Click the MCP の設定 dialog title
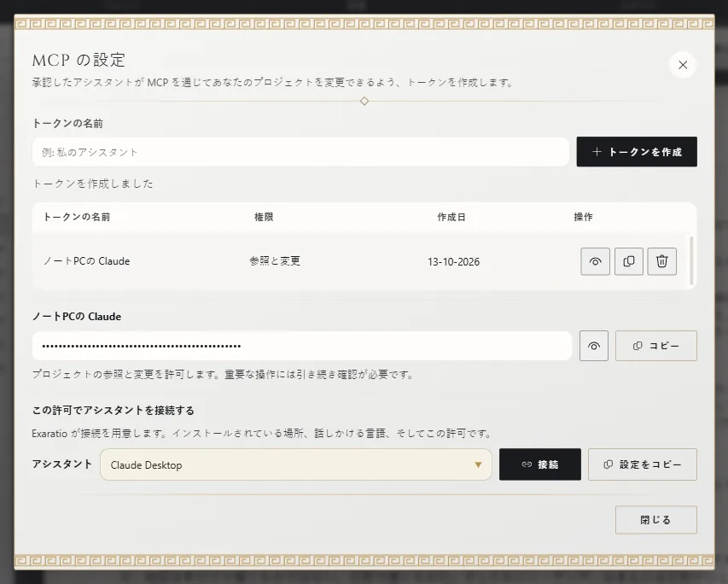The height and width of the screenshot is (584, 728). tap(79, 60)
